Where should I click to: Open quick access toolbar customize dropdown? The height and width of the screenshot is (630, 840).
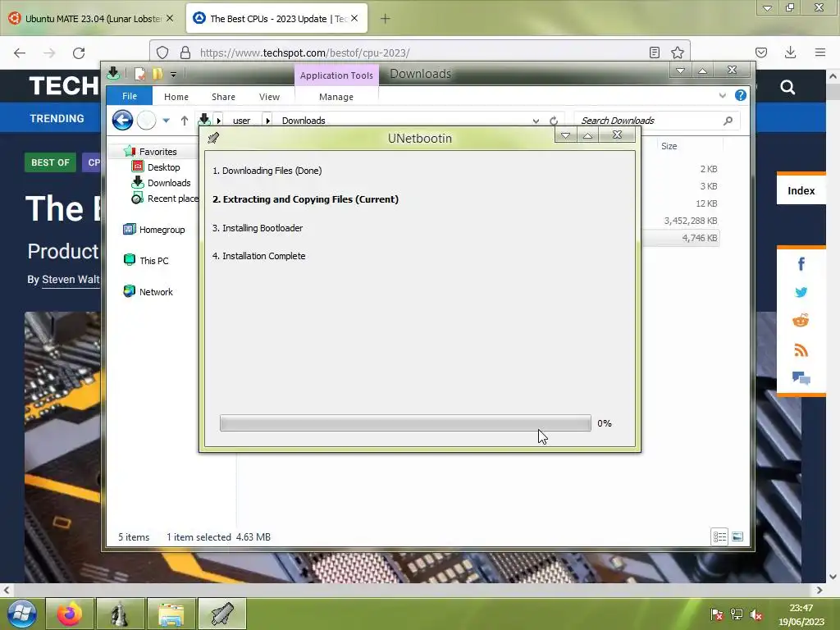(x=173, y=75)
